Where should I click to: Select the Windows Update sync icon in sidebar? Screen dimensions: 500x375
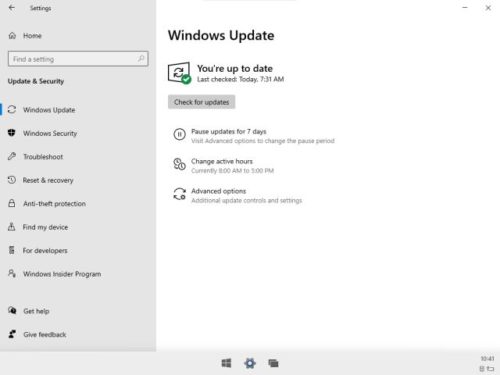click(12, 109)
